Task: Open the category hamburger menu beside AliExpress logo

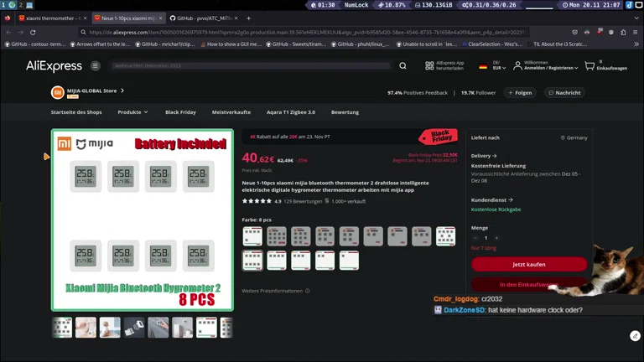Action: point(96,65)
